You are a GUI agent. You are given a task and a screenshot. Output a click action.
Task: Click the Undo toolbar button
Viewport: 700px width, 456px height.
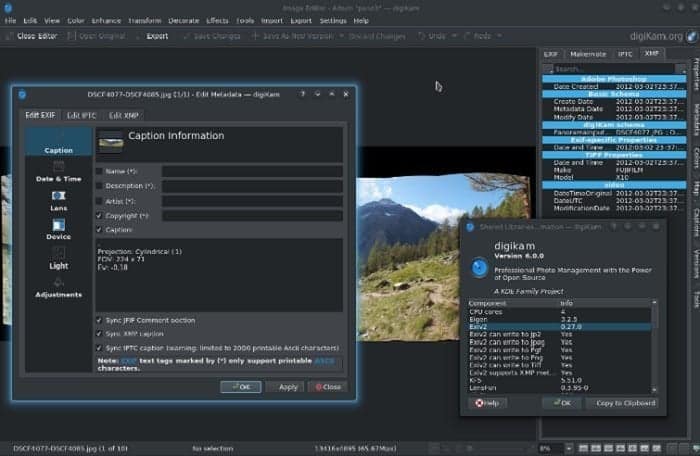click(432, 36)
